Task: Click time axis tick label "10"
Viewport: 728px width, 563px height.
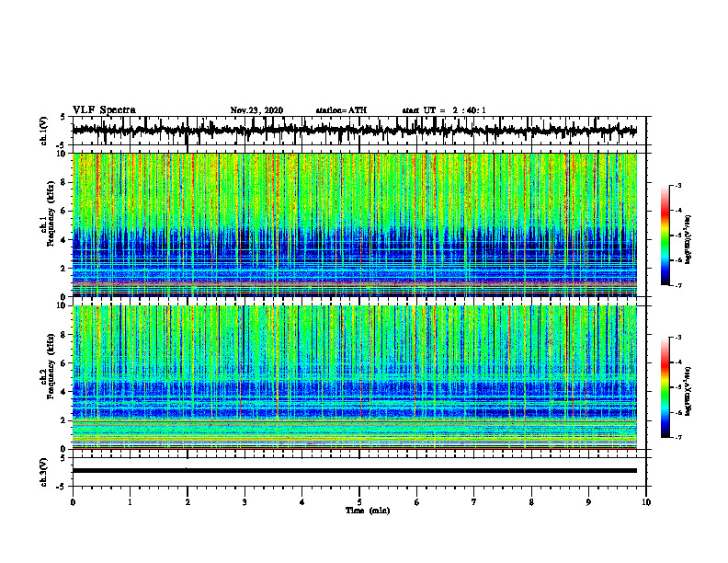Action: coord(646,502)
